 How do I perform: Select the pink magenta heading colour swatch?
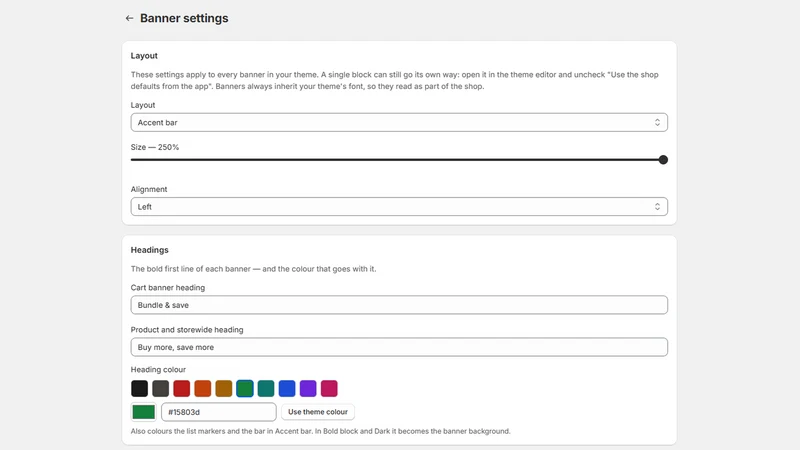coord(329,388)
